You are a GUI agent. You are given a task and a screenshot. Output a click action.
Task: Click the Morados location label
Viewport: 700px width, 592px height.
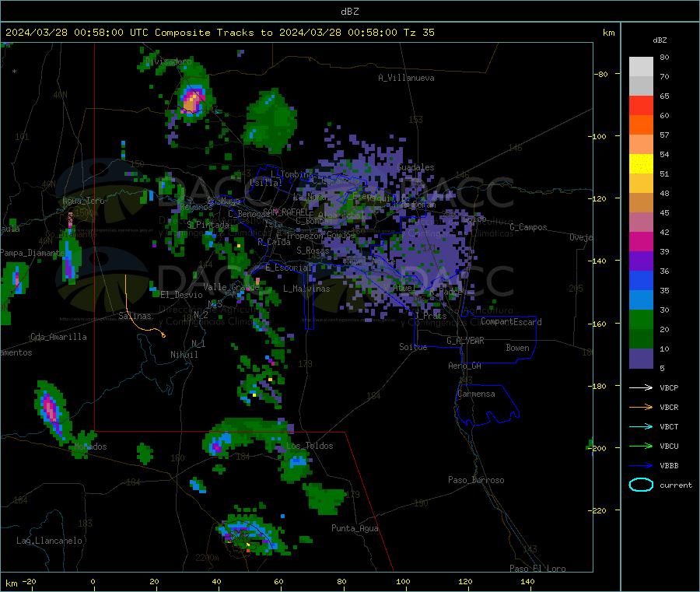90,447
